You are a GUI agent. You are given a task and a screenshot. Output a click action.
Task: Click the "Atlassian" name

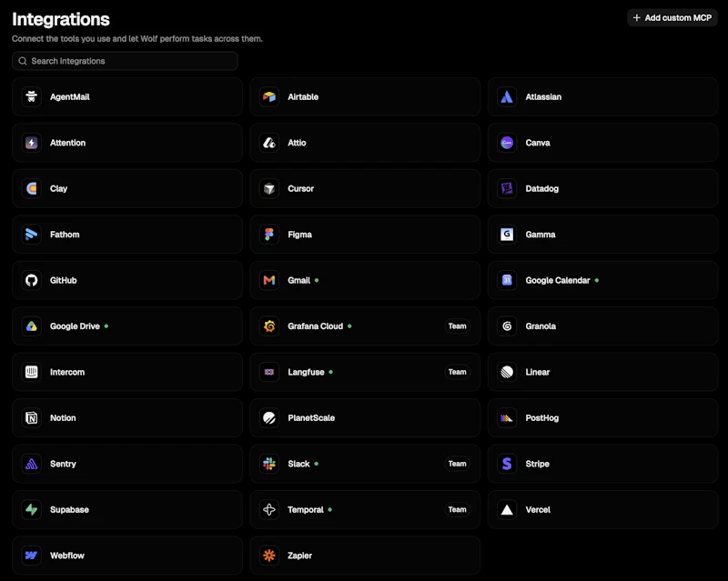(x=543, y=96)
